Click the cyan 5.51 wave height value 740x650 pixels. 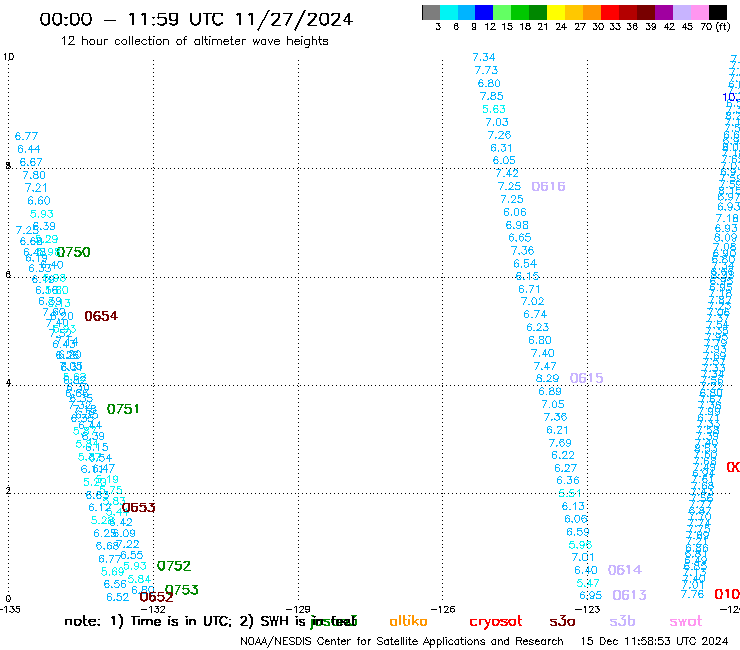(x=570, y=493)
